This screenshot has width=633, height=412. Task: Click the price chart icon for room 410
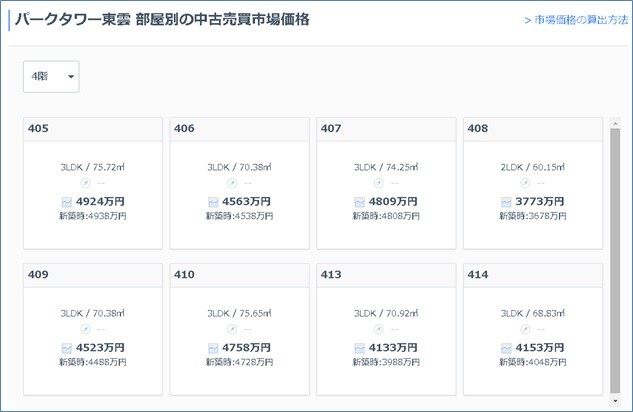click(213, 348)
